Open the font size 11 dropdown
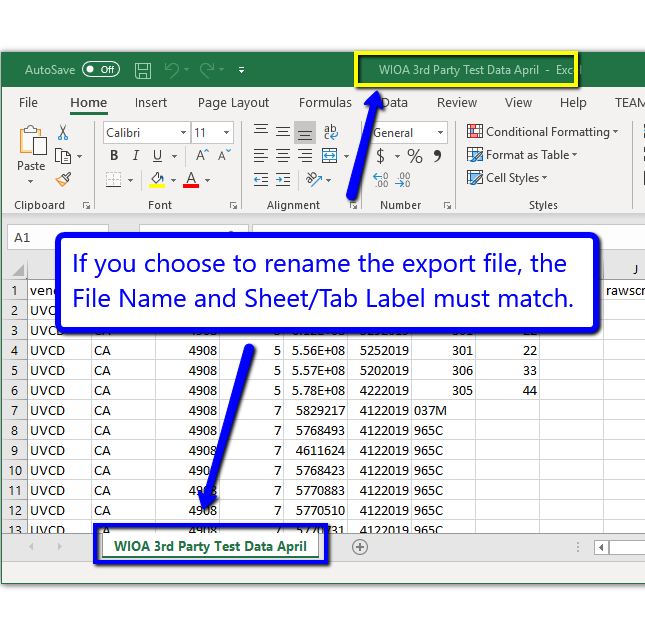 pos(226,133)
